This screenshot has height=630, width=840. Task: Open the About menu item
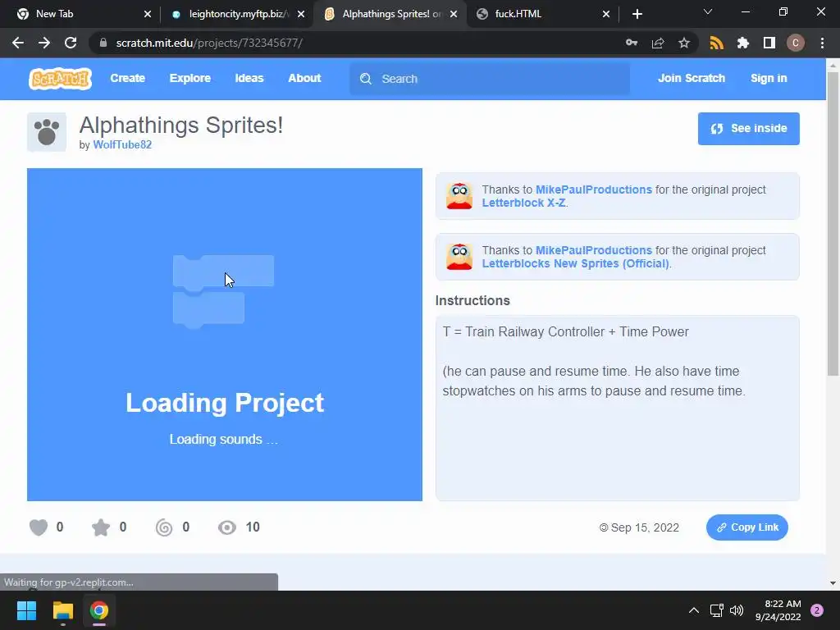[304, 78]
